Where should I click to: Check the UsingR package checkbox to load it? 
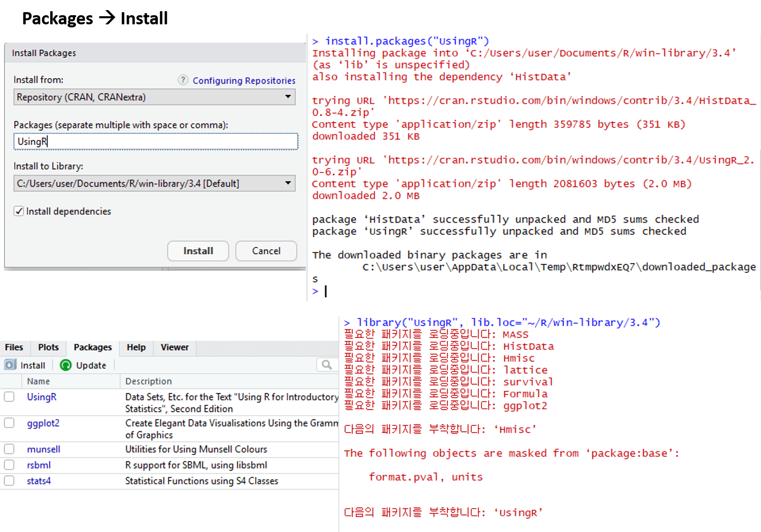coord(9,397)
